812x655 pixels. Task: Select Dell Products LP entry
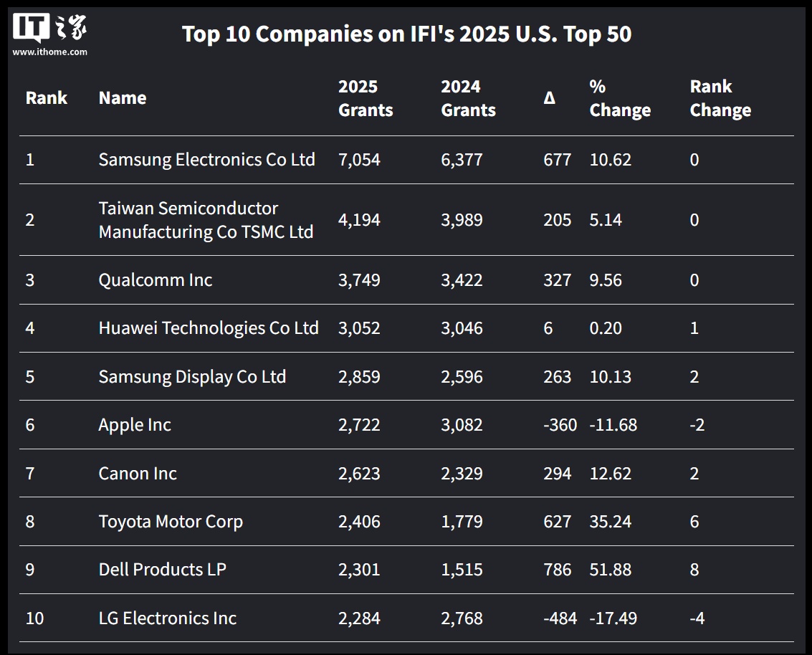click(162, 570)
